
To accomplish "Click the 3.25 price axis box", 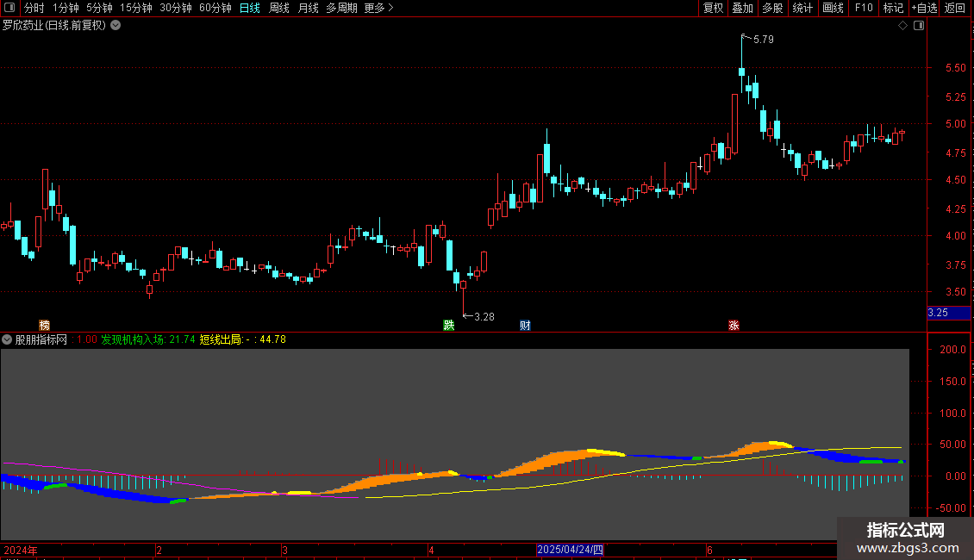I will pyautogui.click(x=948, y=313).
